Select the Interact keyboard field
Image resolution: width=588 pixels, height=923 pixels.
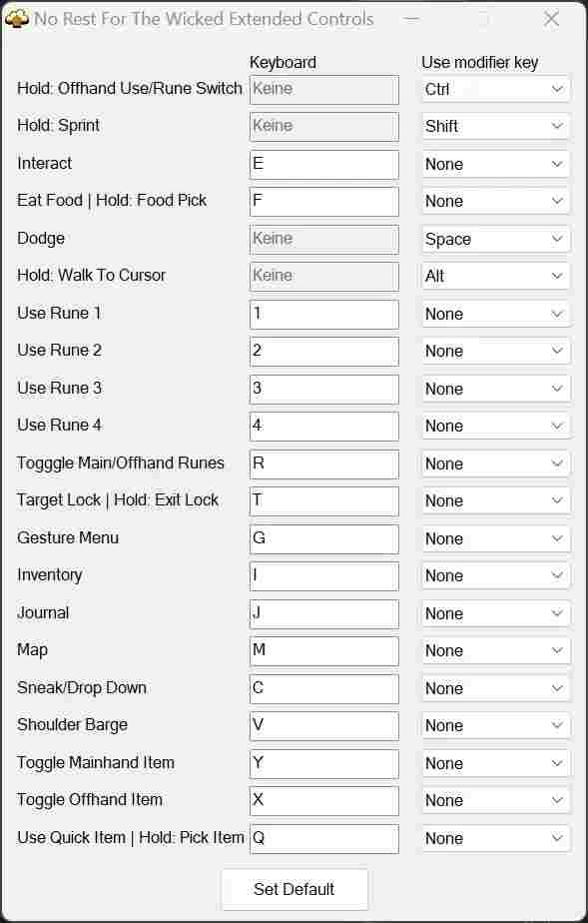(x=324, y=164)
